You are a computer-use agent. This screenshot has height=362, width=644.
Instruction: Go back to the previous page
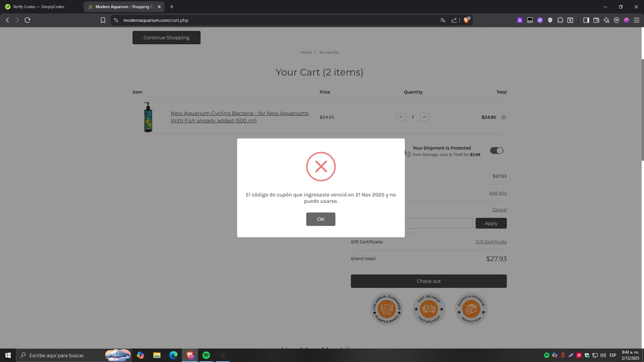(x=7, y=20)
